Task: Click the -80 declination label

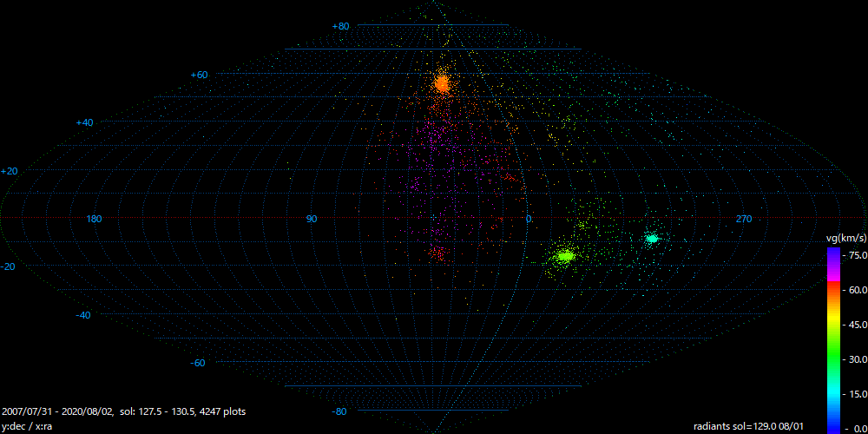Action: 340,411
